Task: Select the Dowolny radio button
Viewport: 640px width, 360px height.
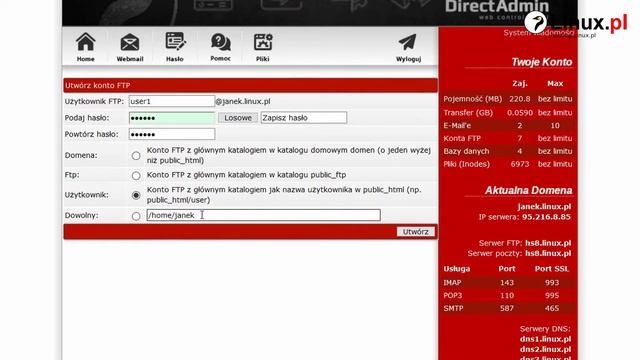Action: 136,216
